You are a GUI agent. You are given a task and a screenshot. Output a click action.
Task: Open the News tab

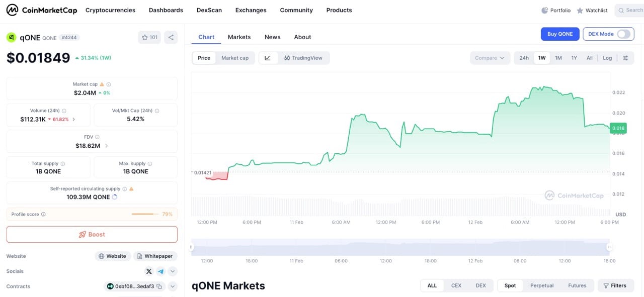coord(272,37)
